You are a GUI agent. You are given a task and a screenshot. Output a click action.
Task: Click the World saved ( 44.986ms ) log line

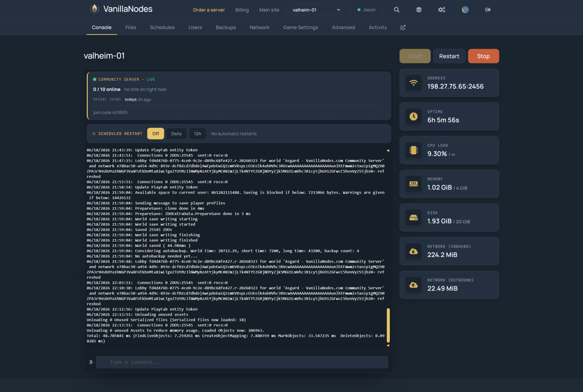tap(138, 246)
